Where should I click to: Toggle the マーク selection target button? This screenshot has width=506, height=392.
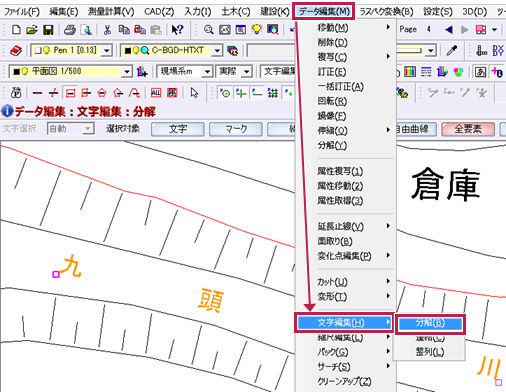point(236,129)
